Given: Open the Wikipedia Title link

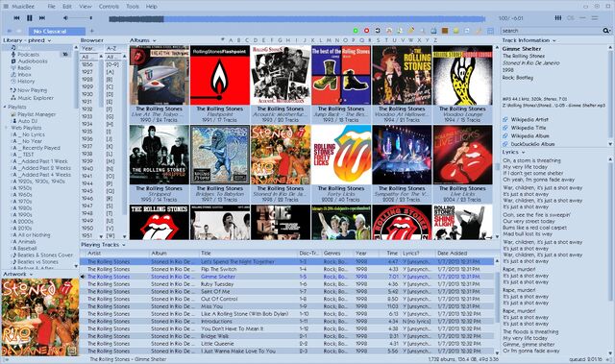Looking at the screenshot, I should (529, 128).
